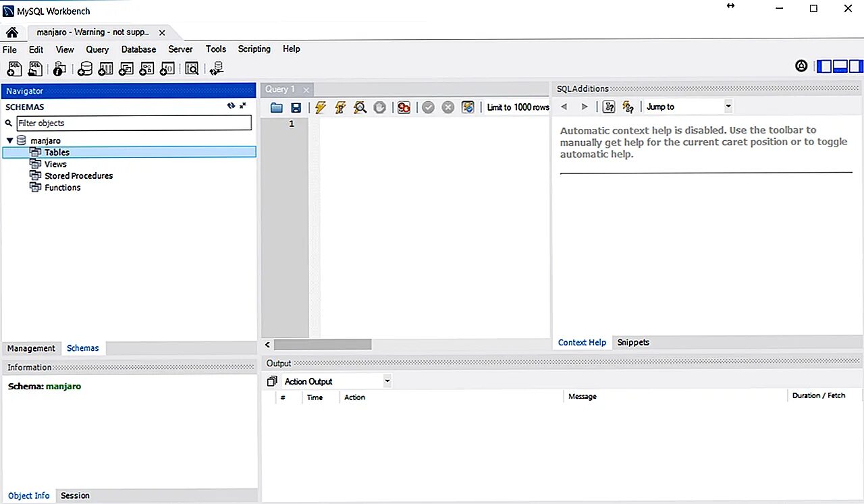
Task: Toggle the left sidebar panel visibility
Action: point(824,66)
